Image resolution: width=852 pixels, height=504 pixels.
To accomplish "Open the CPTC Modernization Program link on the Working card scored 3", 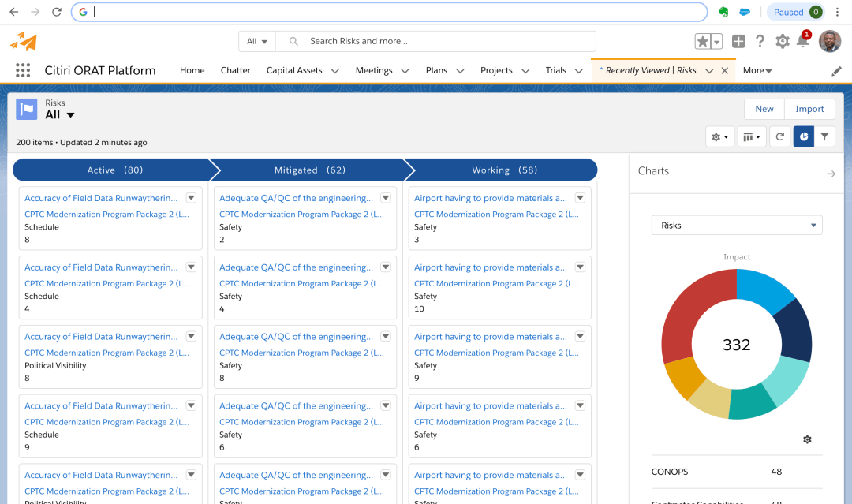I will (x=496, y=215).
